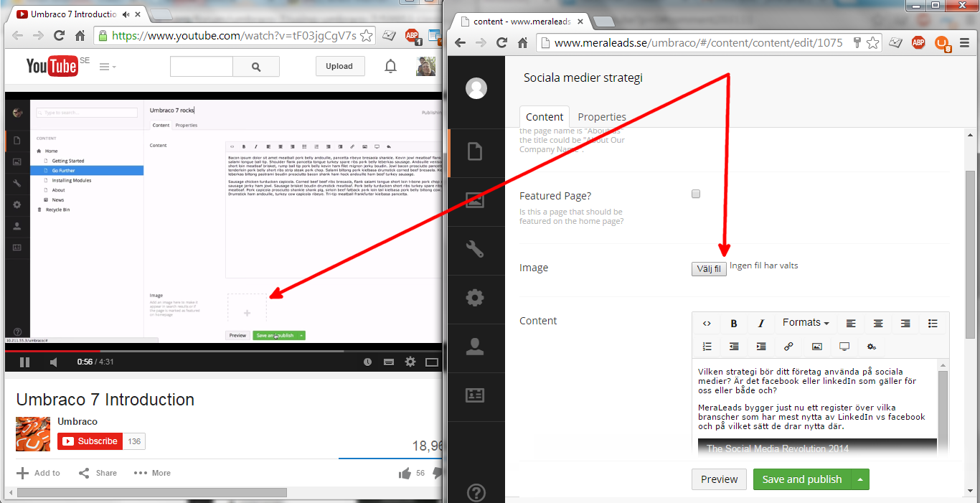The height and width of the screenshot is (503, 980).
Task: Go home in the Umbraco browser window
Action: coord(522,42)
